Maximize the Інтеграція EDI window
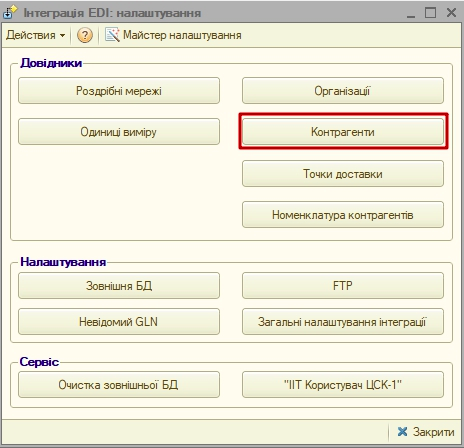The width and height of the screenshot is (464, 448). [x=430, y=13]
